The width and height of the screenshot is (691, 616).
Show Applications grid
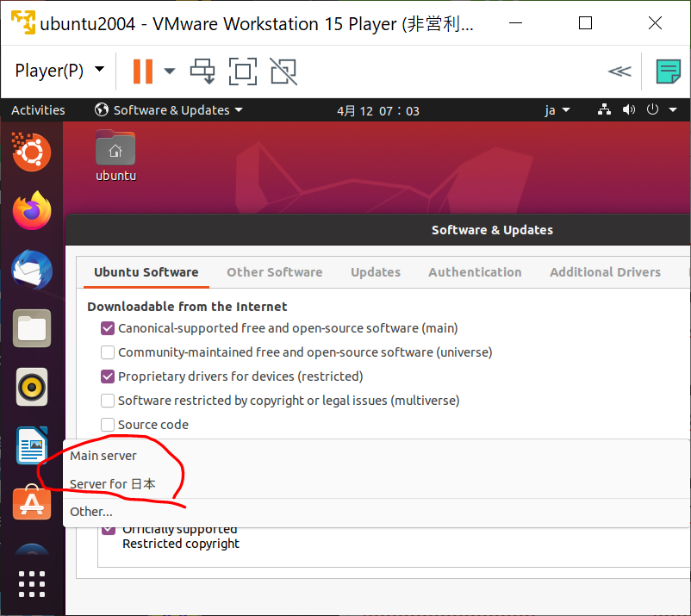coord(32,584)
